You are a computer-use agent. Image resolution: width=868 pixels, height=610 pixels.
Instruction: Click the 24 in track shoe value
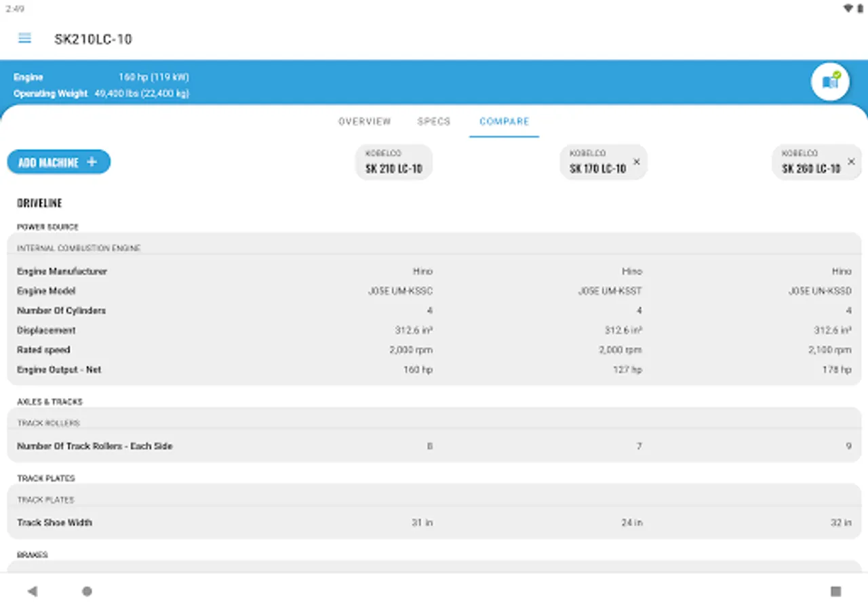[632, 523]
